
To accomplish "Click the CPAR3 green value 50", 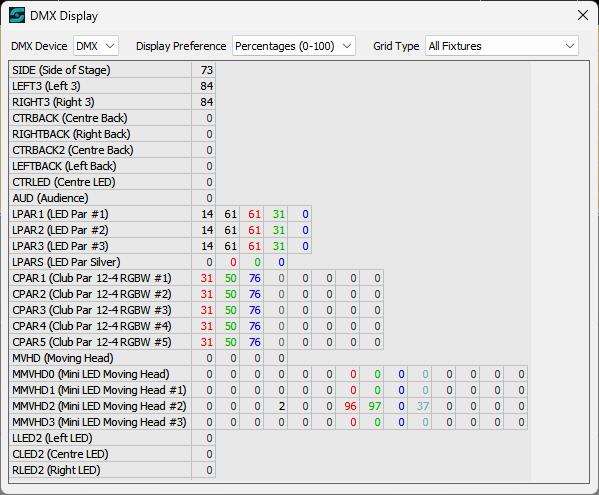I will [x=228, y=310].
